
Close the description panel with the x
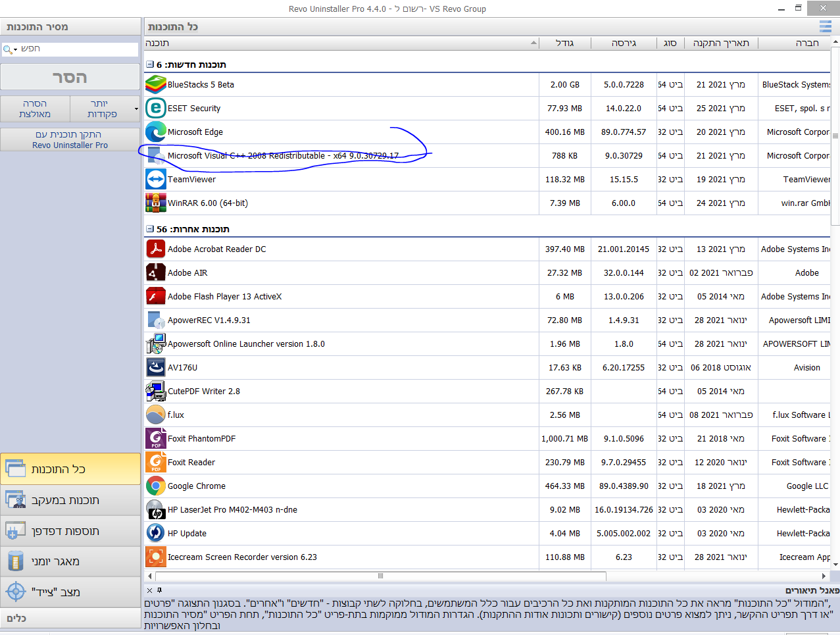(x=149, y=590)
